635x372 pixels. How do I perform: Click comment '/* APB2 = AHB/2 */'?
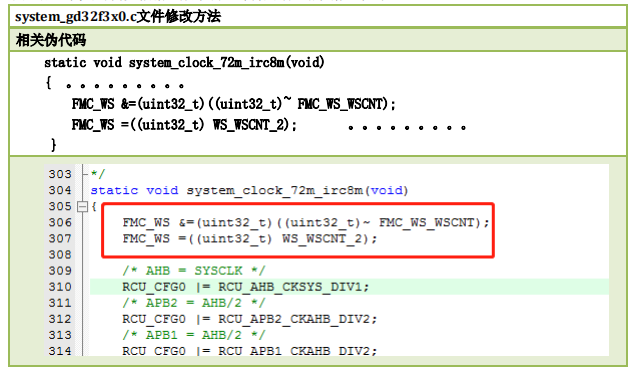(194, 303)
